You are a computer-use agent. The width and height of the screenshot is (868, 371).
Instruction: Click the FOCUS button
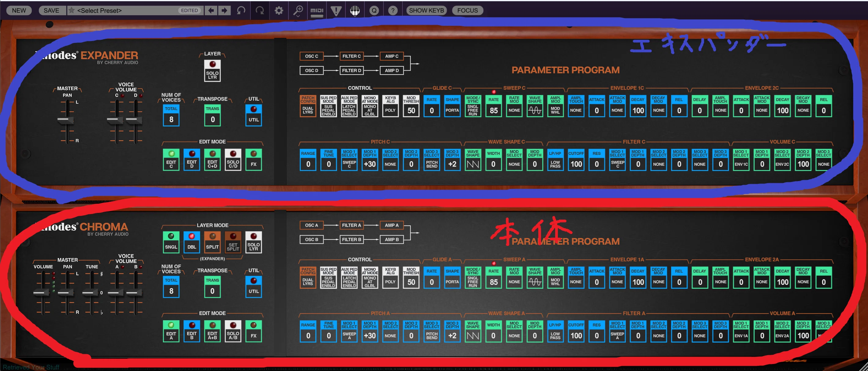pos(467,10)
